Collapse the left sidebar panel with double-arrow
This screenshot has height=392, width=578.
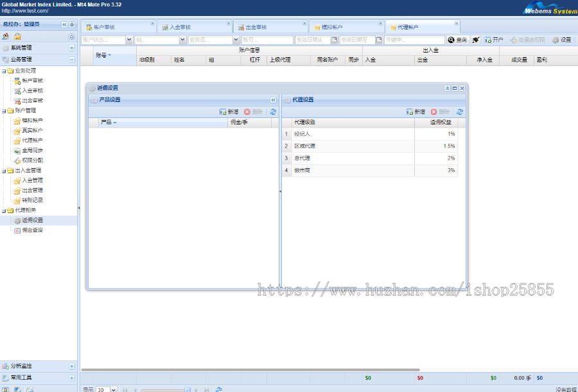tap(64, 24)
